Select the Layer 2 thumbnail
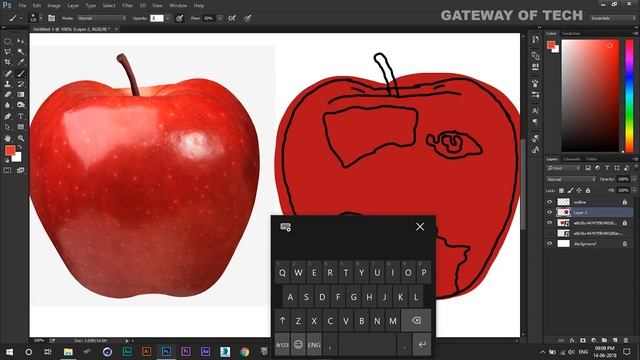This screenshot has height=360, width=640. click(564, 212)
